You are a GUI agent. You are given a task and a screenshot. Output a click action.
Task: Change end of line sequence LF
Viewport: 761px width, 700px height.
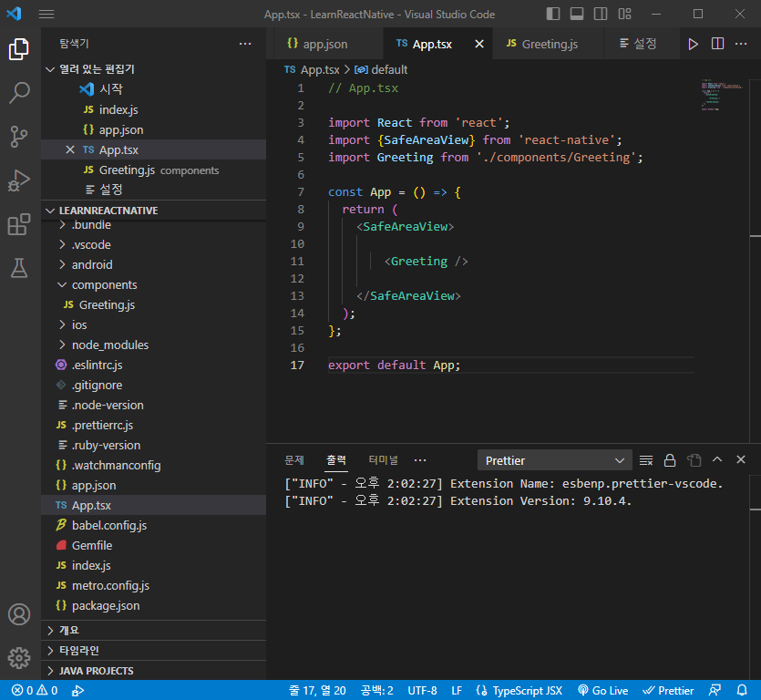[x=457, y=690]
